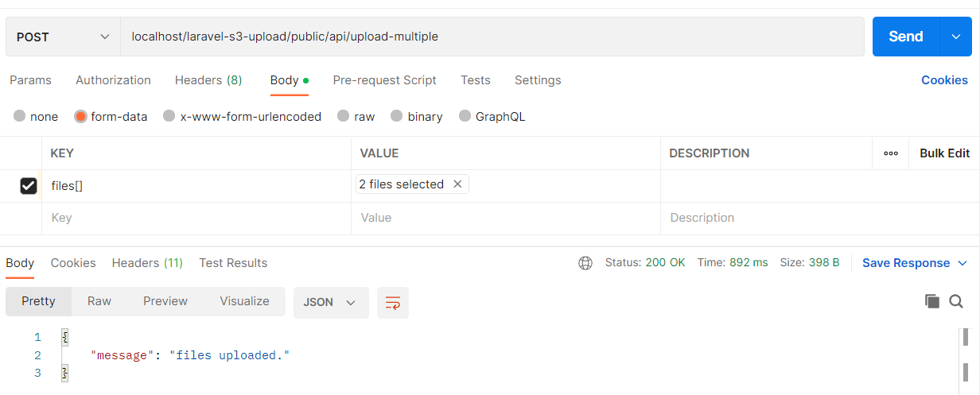This screenshot has width=980, height=395.
Task: Click line number 2 in response gutter
Action: click(x=37, y=355)
